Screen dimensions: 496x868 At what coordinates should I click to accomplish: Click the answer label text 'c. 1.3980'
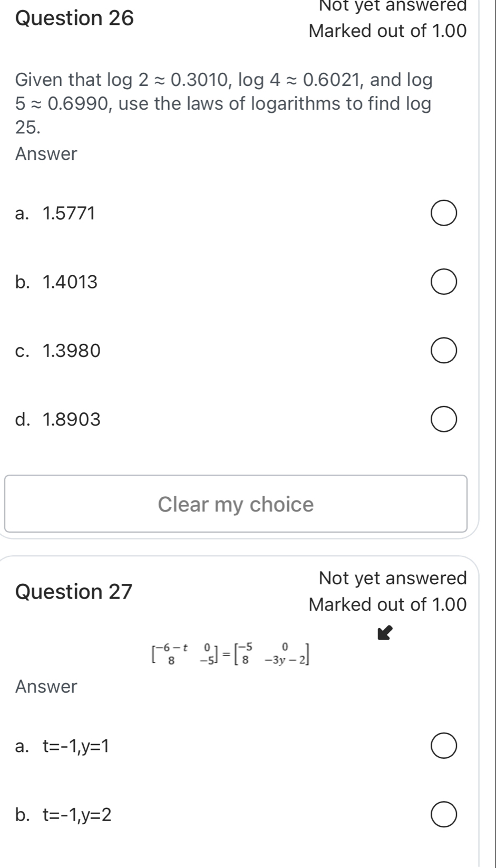58,351
